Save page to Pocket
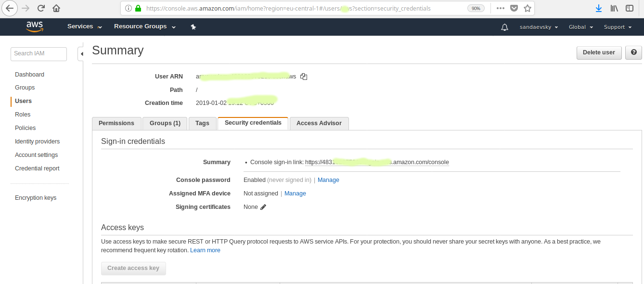Viewport: 644px width, 284px height. click(x=514, y=8)
